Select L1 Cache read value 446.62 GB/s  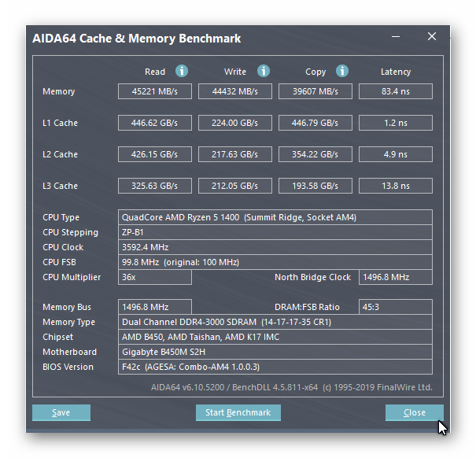(155, 123)
